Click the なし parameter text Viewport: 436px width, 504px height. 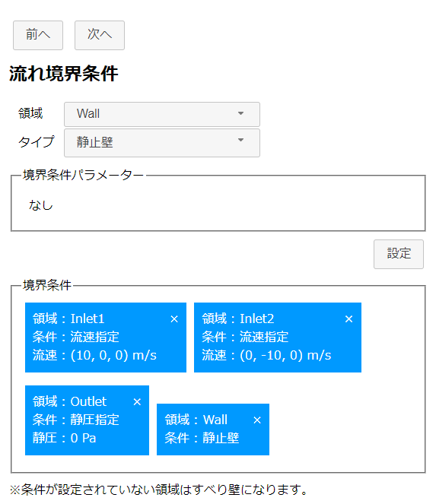pos(41,205)
